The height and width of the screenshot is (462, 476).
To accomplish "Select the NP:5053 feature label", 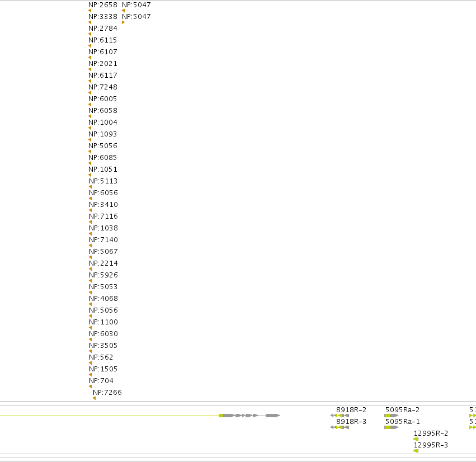I will [103, 287].
